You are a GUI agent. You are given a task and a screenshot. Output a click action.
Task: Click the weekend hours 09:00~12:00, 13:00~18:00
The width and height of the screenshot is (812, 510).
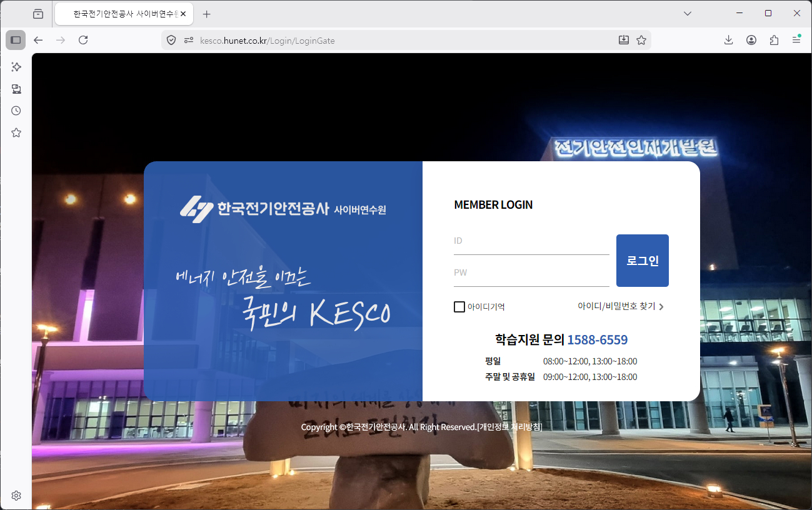[590, 377]
